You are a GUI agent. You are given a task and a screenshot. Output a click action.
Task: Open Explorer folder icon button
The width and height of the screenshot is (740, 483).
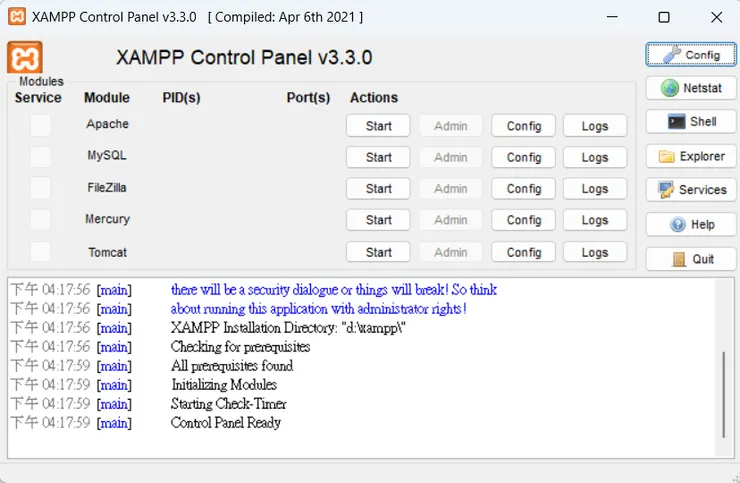(x=691, y=156)
